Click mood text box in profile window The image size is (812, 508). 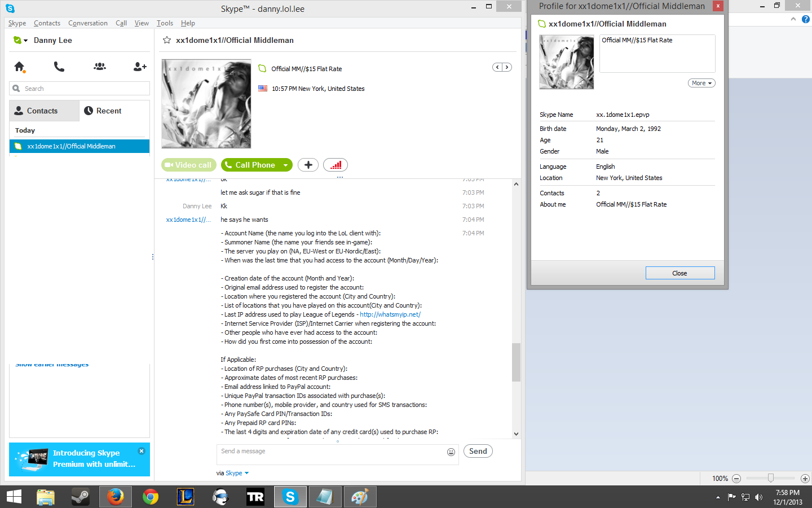point(657,54)
